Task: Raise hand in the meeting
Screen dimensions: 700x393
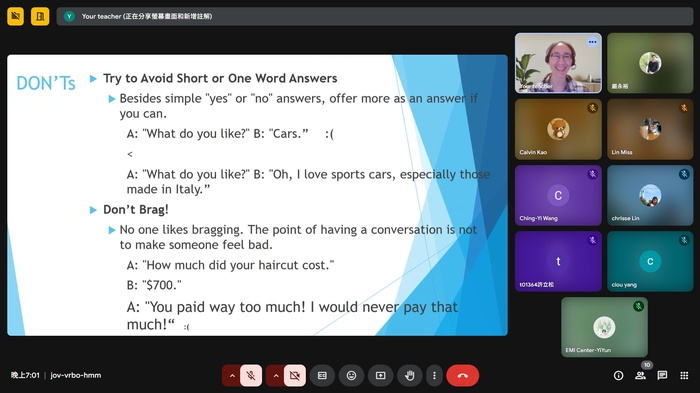Action: point(409,376)
